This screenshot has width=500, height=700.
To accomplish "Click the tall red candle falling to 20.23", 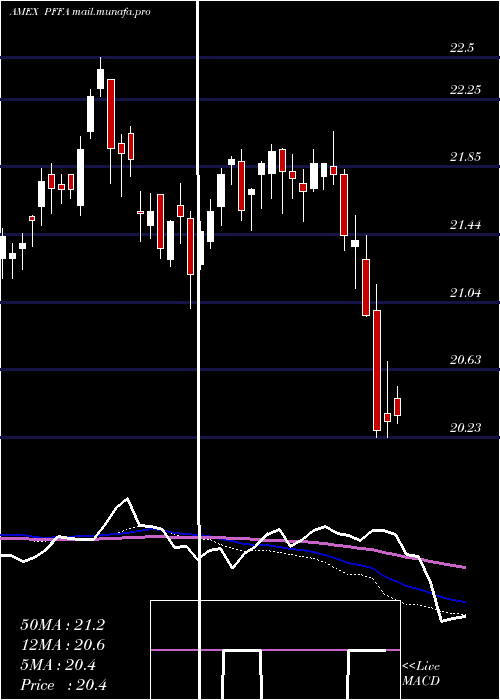I will pos(377,371).
